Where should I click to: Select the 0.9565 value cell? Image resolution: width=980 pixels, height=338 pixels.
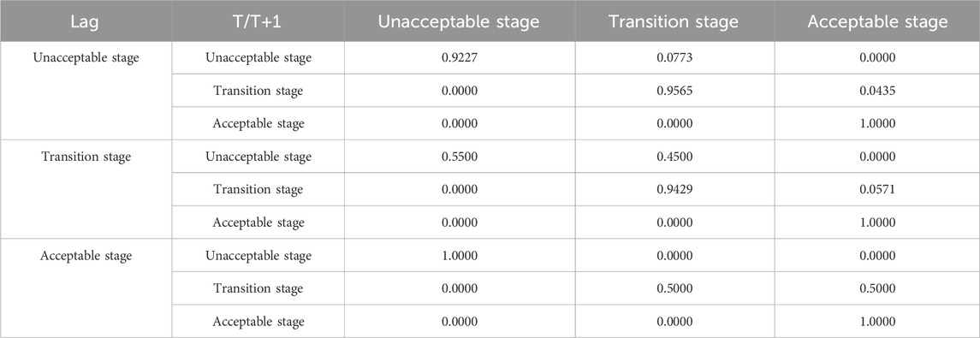[674, 92]
